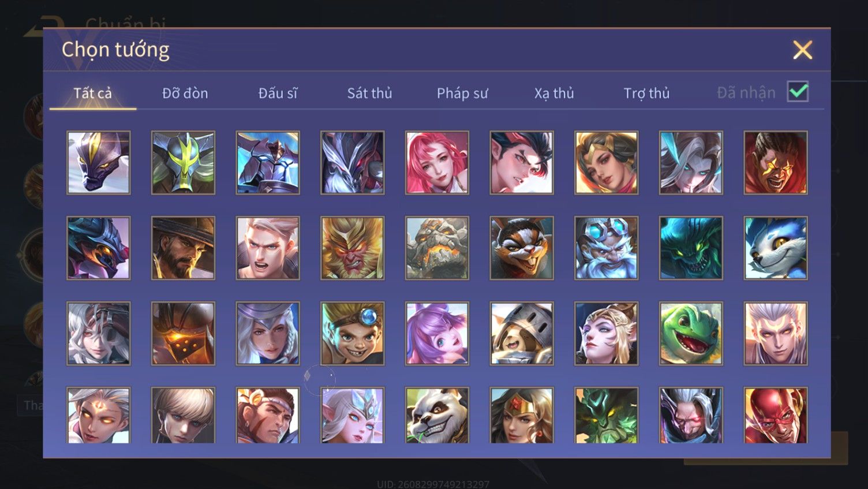Pick the green chameleon hero portrait

tap(691, 333)
